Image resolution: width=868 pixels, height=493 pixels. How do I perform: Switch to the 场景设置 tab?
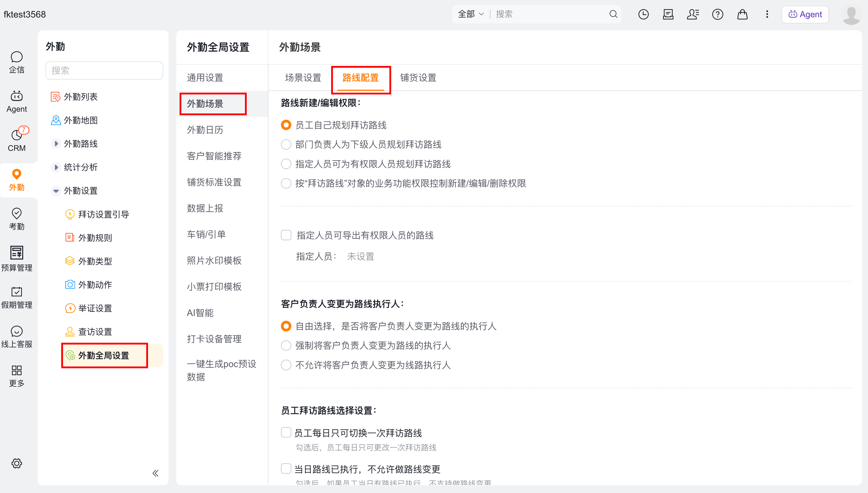(x=303, y=78)
